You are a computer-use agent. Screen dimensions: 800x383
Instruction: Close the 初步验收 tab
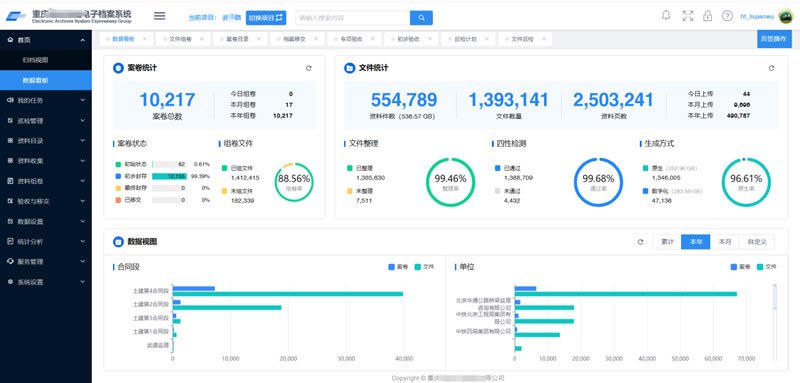(x=430, y=38)
